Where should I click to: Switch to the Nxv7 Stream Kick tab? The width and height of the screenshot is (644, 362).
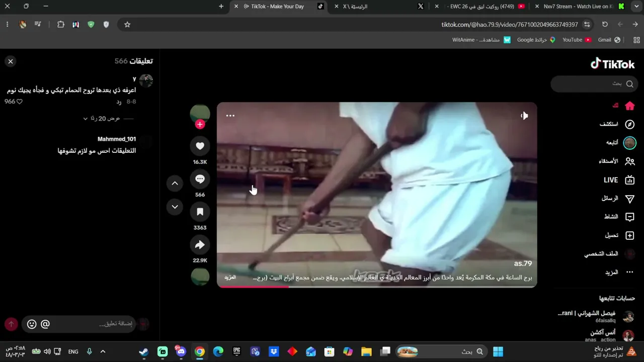click(579, 7)
